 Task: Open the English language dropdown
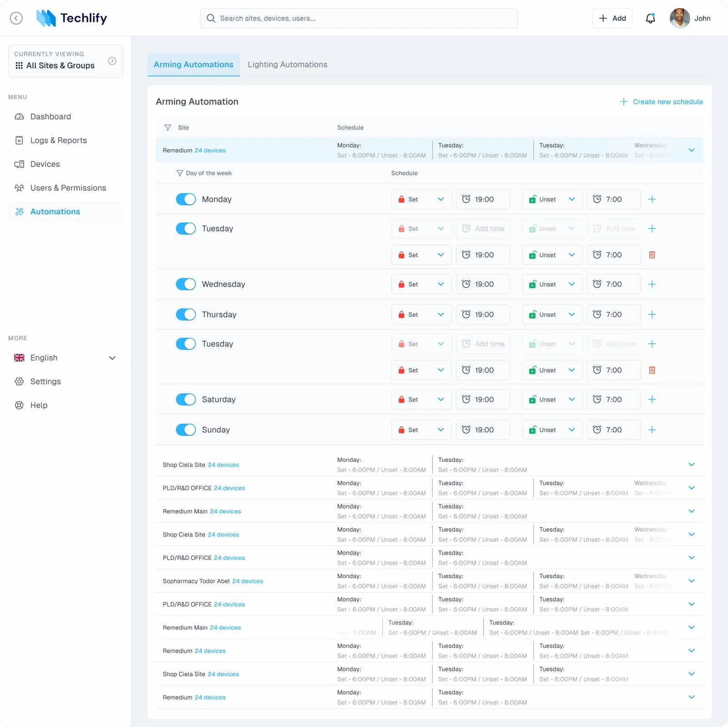(66, 358)
